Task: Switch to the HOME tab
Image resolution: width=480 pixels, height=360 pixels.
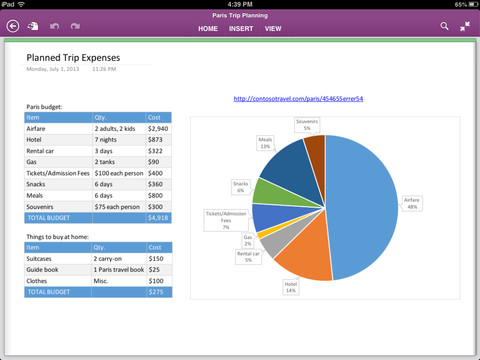Action: pyautogui.click(x=208, y=29)
